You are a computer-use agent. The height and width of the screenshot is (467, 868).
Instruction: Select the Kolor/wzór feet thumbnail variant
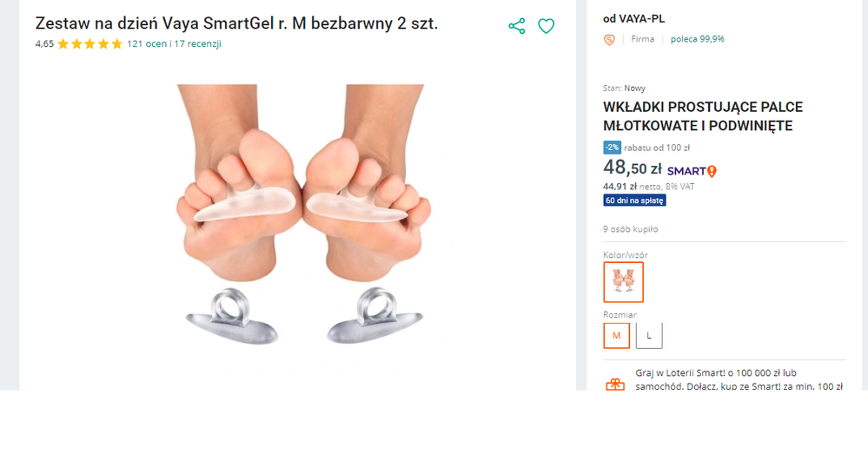point(623,282)
